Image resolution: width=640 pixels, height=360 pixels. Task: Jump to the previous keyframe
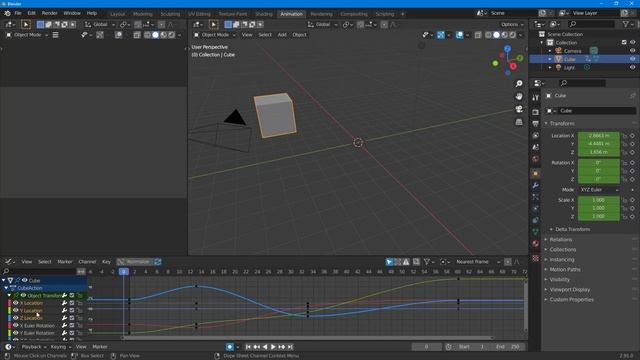tap(256, 347)
